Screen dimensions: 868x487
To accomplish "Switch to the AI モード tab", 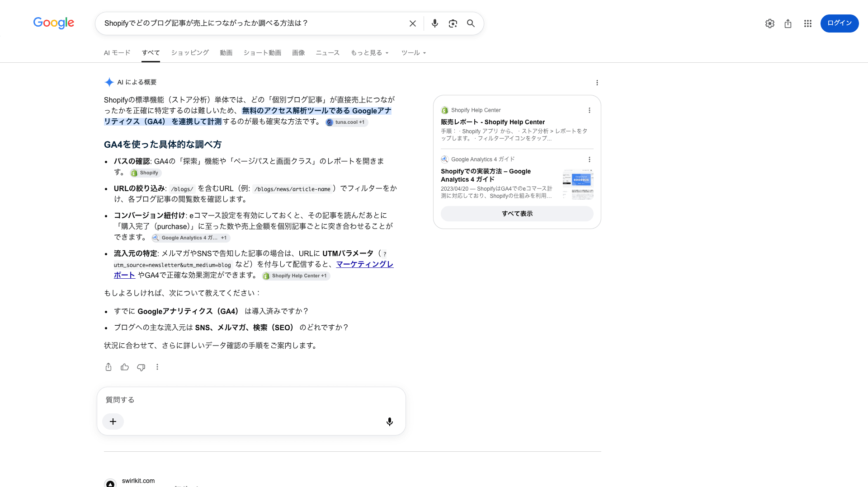I will (117, 53).
